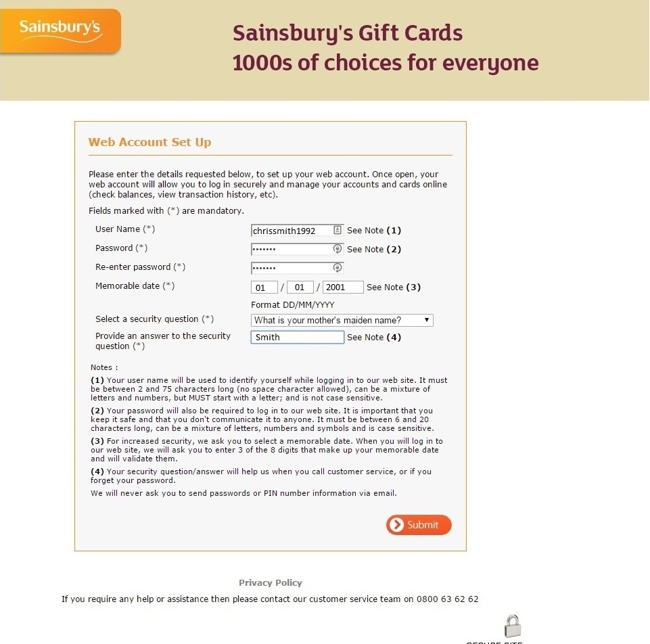The width and height of the screenshot is (650, 644).
Task: Open the security question dropdown
Action: pyautogui.click(x=342, y=320)
